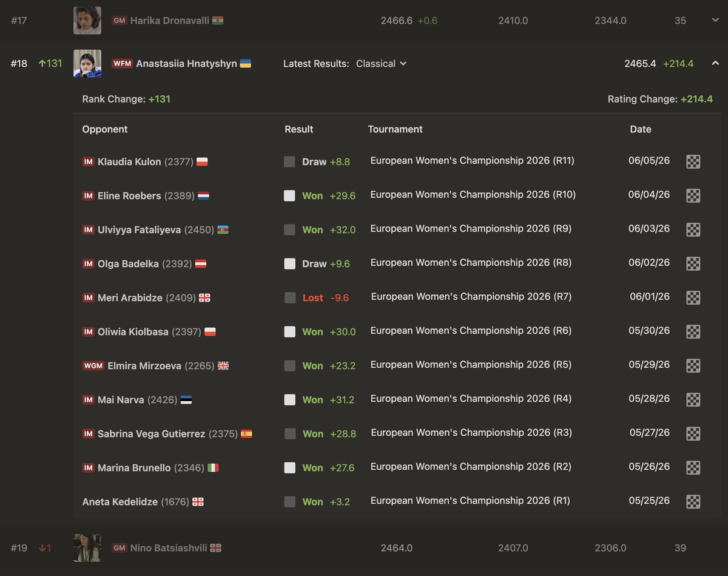
Task: Click the 'Won +32.0' result
Action: (x=329, y=230)
